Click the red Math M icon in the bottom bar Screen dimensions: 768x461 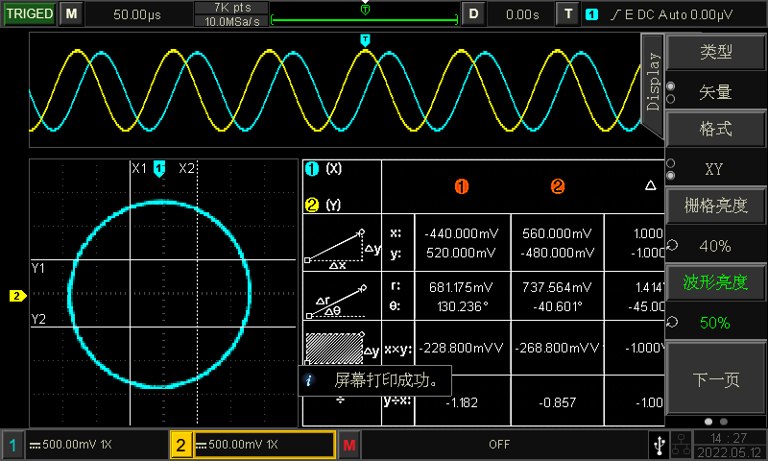(348, 443)
